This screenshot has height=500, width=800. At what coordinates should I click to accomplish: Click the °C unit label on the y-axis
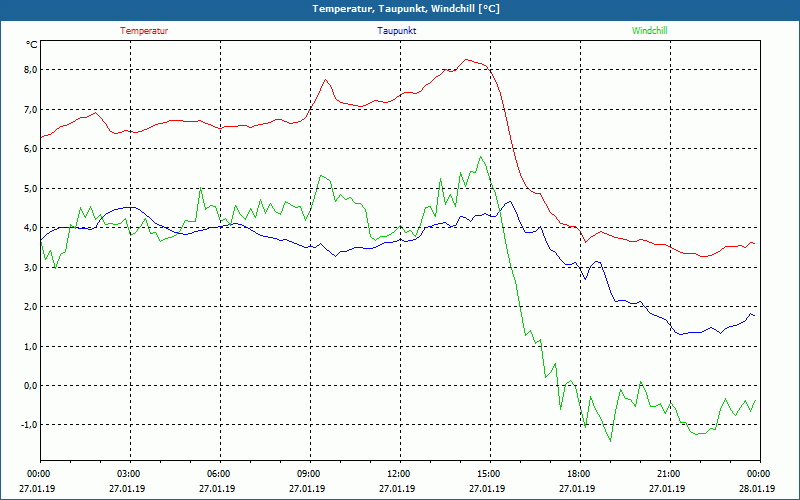(32, 45)
